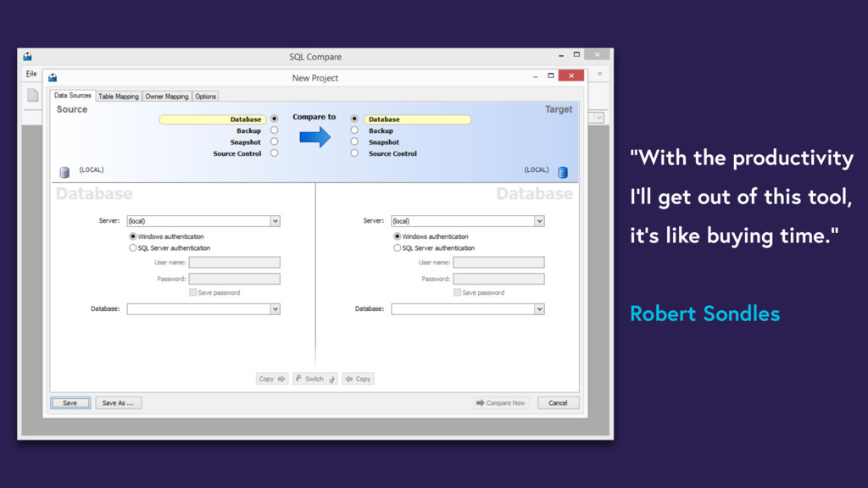Click the new document icon in SQL Compare toolbar

pyautogui.click(x=33, y=95)
